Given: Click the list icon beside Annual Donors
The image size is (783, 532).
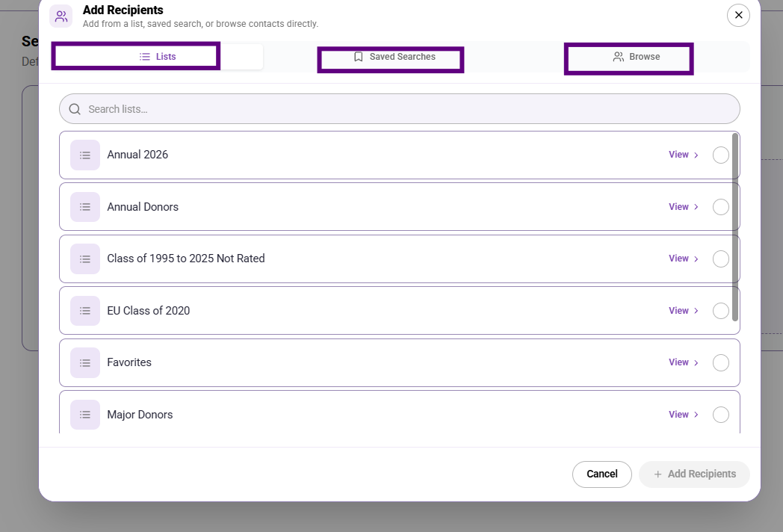Looking at the screenshot, I should (85, 207).
